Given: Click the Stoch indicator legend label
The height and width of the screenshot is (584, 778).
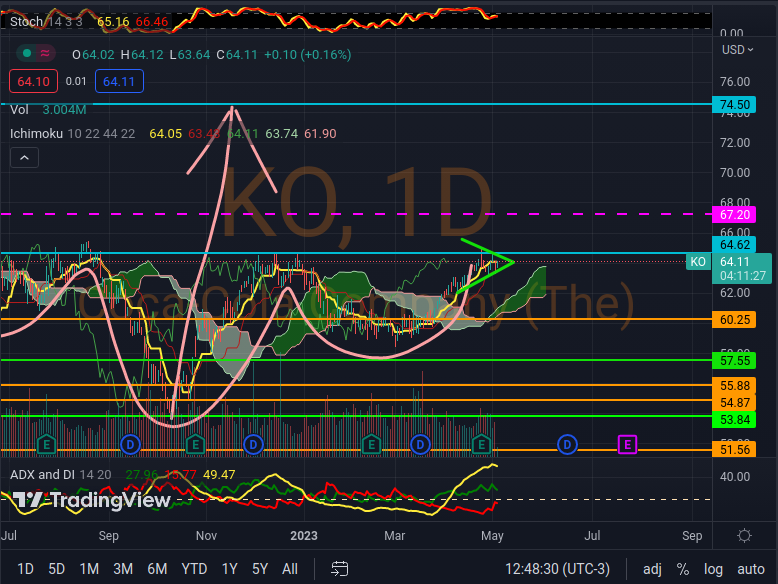Looking at the screenshot, I should click(26, 21).
